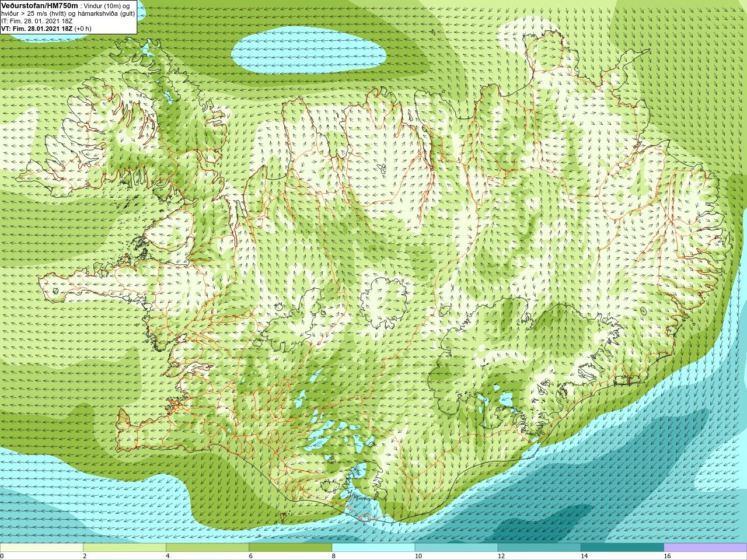Click the dark green 6–8 legend swatch
Viewport: 747px width, 560px height.
pyautogui.click(x=290, y=548)
